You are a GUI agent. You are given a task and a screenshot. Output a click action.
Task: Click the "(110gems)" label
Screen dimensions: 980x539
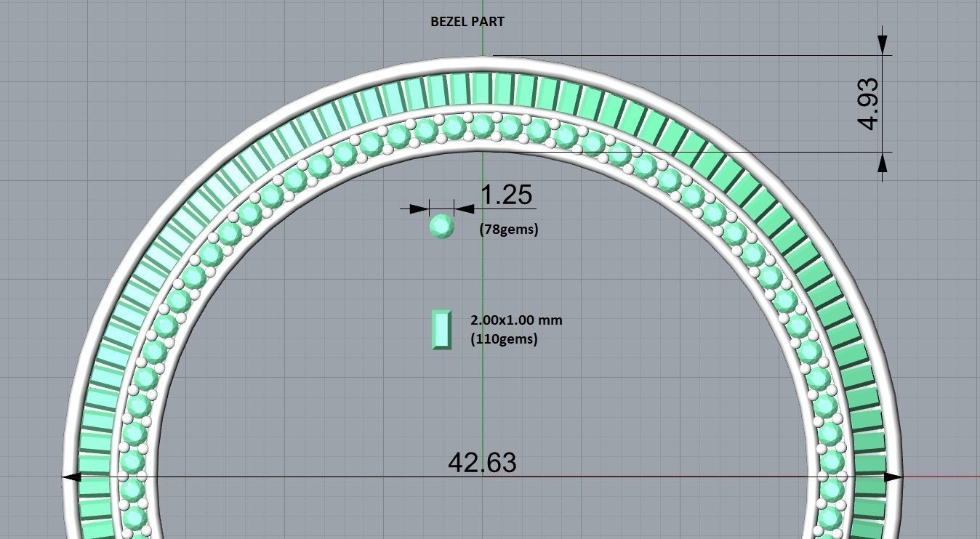(505, 339)
